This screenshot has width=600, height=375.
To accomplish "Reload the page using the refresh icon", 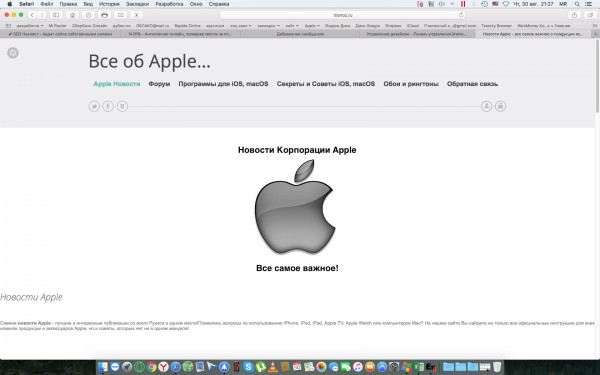I will (461, 15).
